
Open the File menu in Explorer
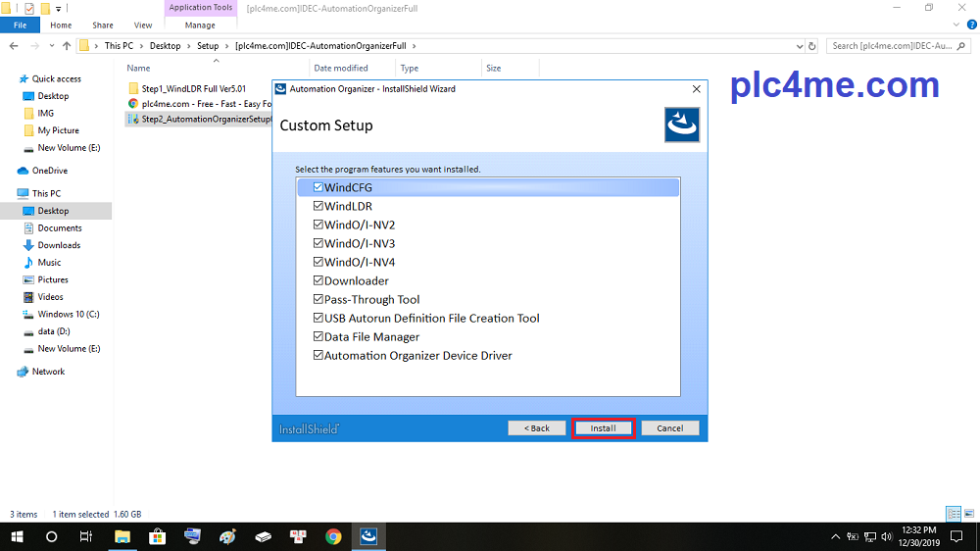(20, 25)
